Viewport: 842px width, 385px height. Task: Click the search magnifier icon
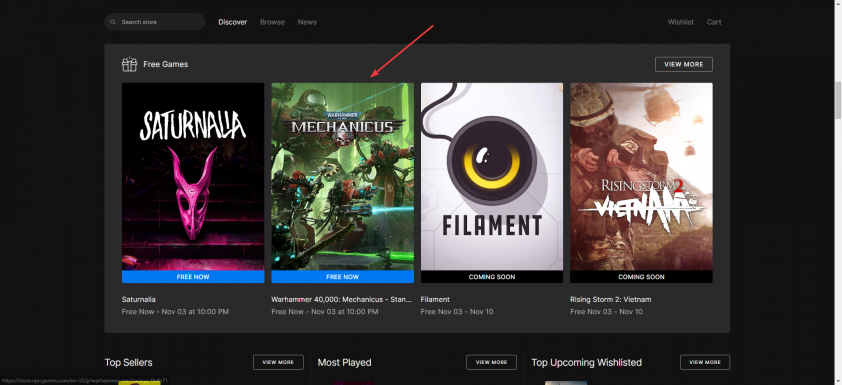pyautogui.click(x=113, y=22)
